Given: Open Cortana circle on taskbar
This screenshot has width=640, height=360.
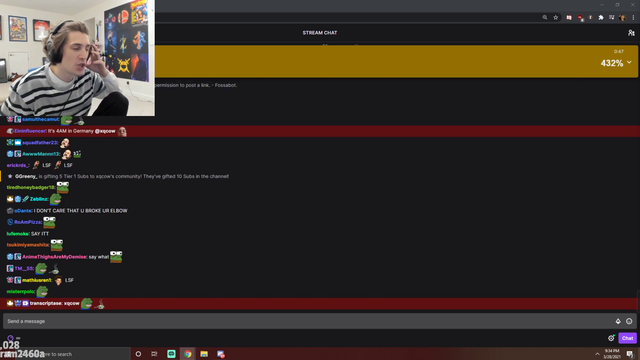Looking at the screenshot, I should point(138,354).
